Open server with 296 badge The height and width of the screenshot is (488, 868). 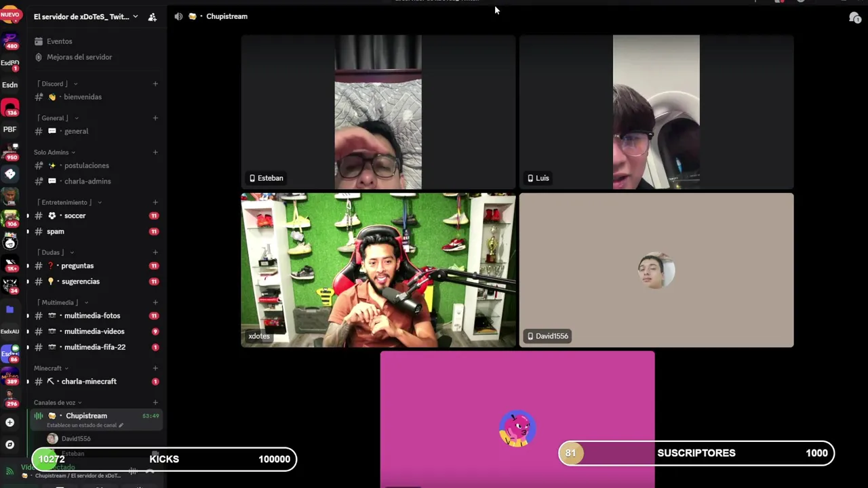tap(10, 399)
